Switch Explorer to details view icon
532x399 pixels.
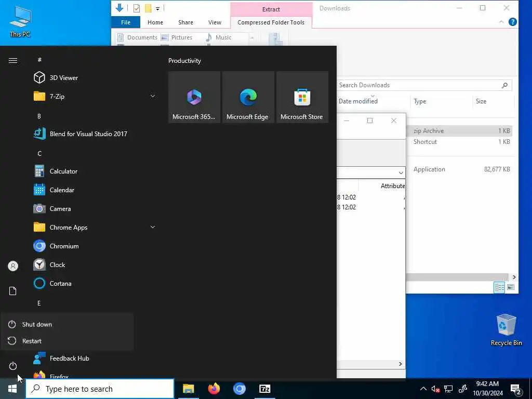click(x=499, y=287)
